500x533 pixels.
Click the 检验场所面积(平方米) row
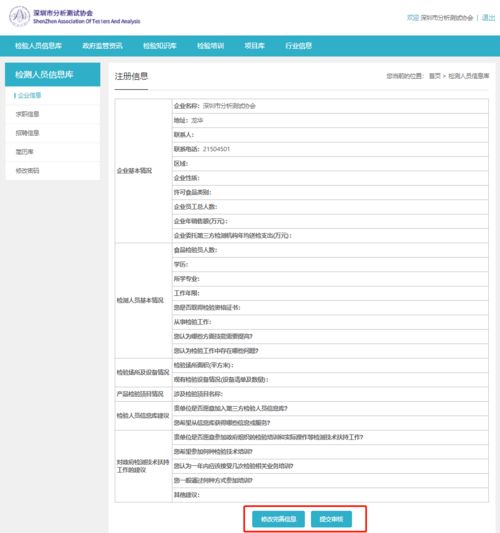coord(330,365)
